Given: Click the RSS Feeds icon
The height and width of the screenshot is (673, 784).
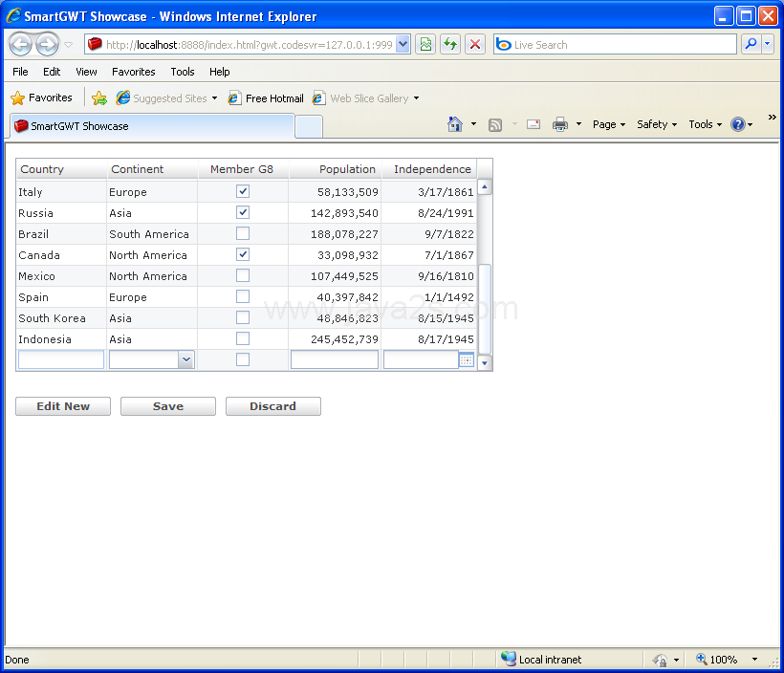Looking at the screenshot, I should click(x=495, y=124).
